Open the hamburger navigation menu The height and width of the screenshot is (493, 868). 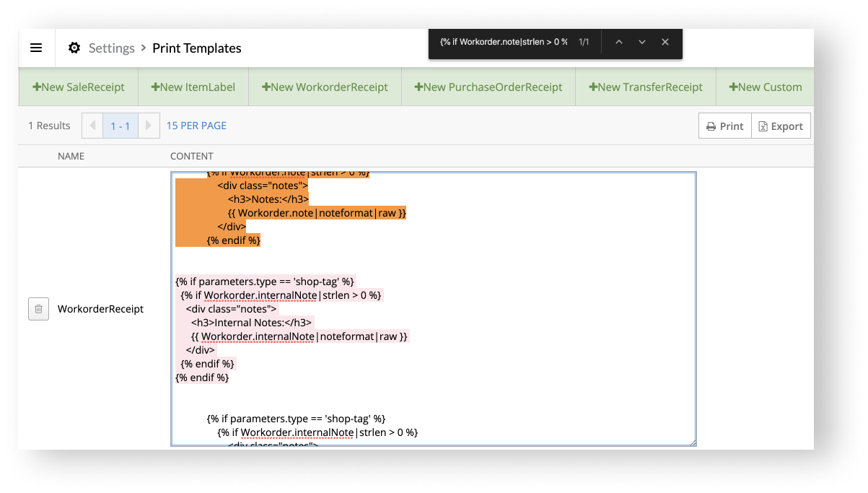pyautogui.click(x=36, y=48)
